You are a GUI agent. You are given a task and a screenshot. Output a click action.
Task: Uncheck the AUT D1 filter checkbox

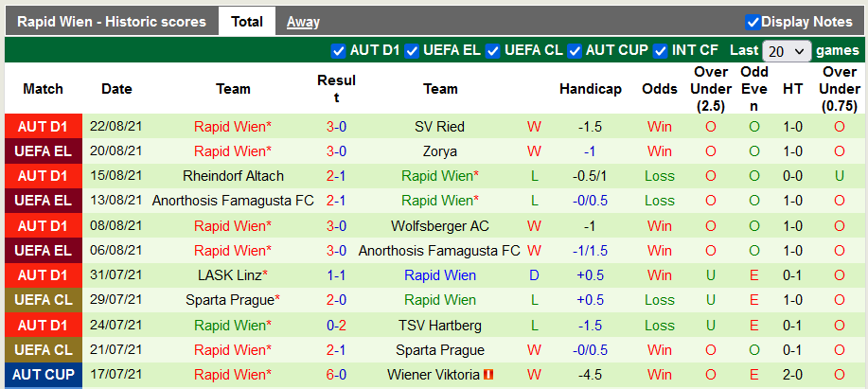coord(338,51)
